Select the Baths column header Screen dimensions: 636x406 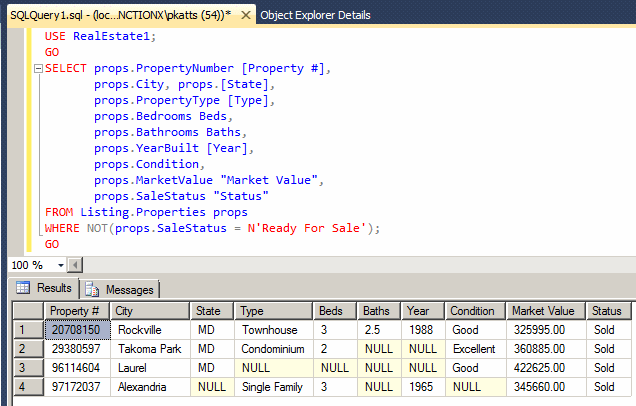point(379,311)
